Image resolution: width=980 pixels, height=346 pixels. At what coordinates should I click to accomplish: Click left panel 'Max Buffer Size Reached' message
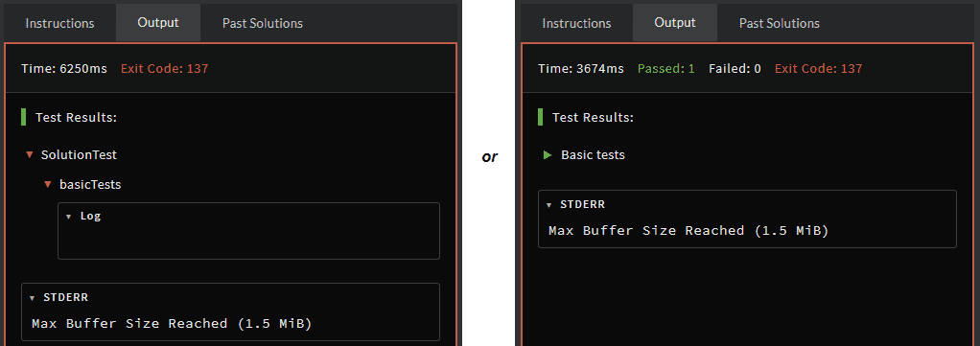click(172, 324)
